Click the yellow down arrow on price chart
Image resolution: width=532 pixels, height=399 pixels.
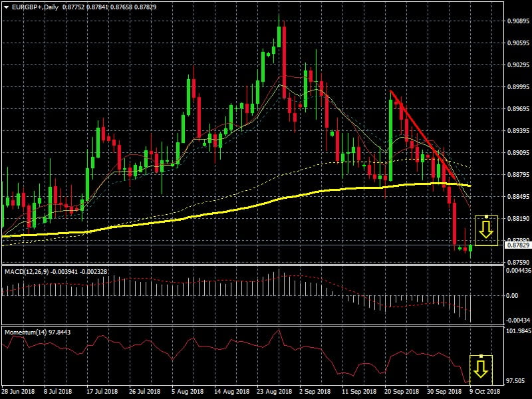[486, 230]
